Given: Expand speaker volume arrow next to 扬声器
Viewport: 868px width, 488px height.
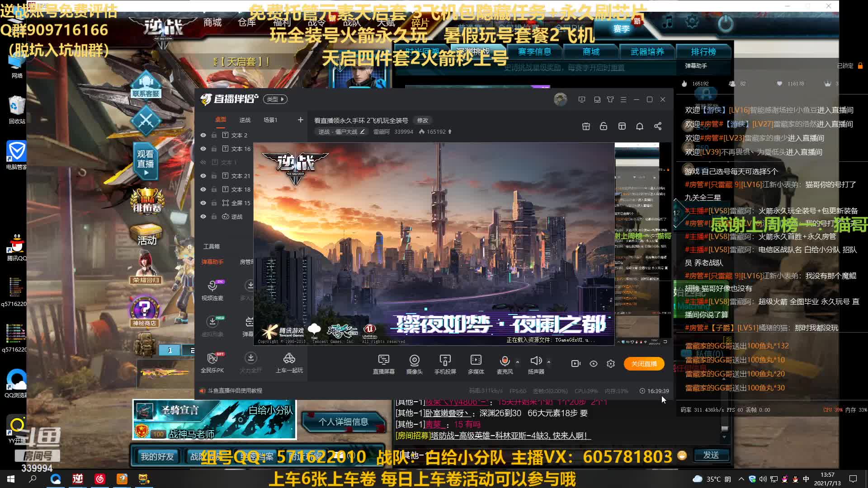Looking at the screenshot, I should tap(549, 362).
